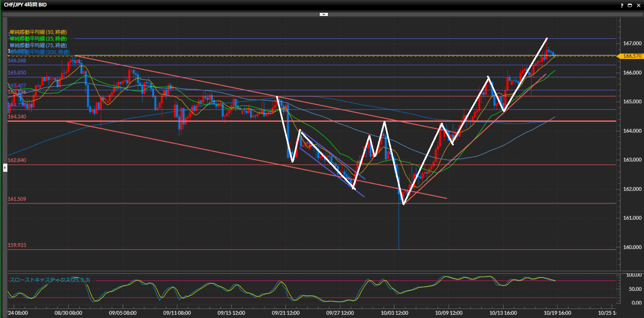Select the 単純移動平均線 (25, 終値) indicator label
The height and width of the screenshot is (318, 644).
38,39
